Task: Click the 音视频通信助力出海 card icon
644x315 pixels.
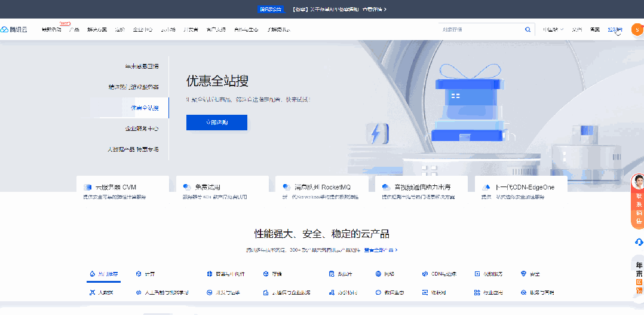Action: click(x=386, y=187)
